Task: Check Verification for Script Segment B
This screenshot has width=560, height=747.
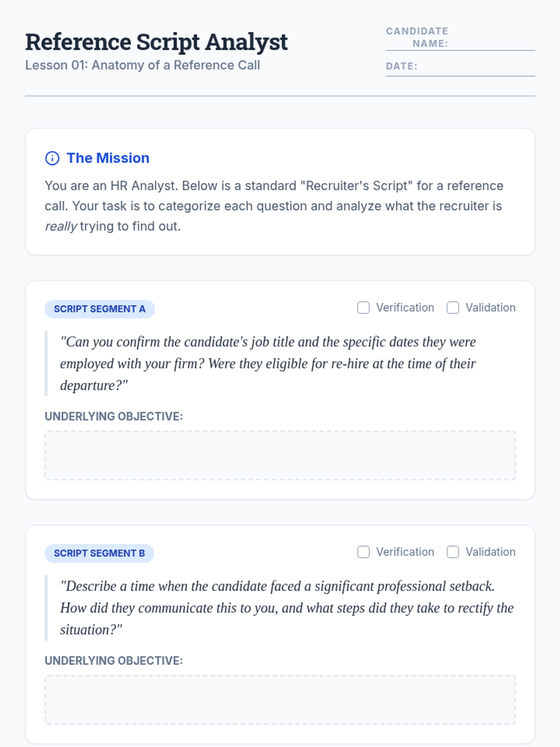Action: pos(363,552)
